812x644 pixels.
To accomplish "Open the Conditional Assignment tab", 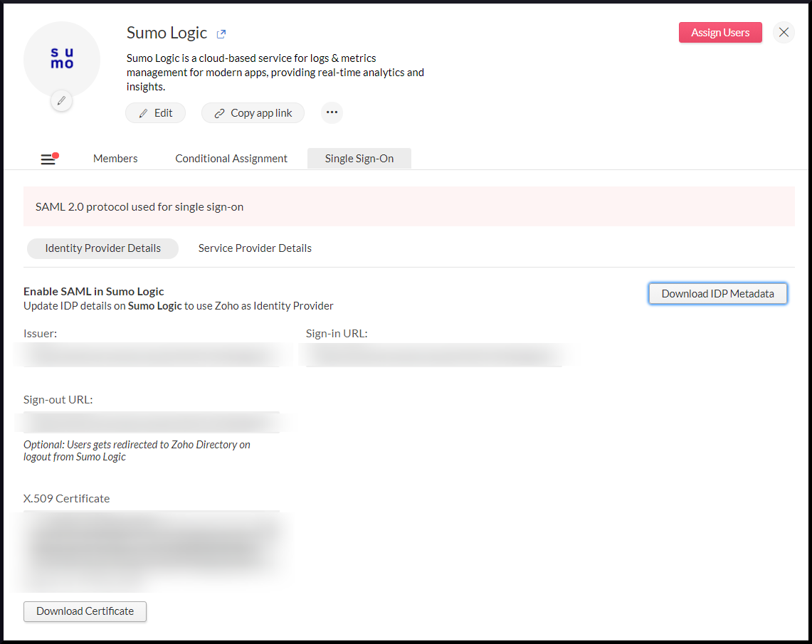I will coord(231,159).
